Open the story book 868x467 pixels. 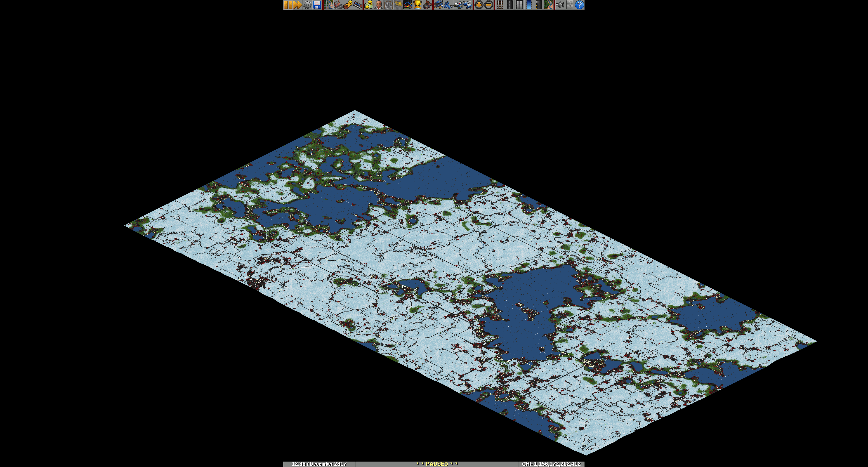(389, 5)
